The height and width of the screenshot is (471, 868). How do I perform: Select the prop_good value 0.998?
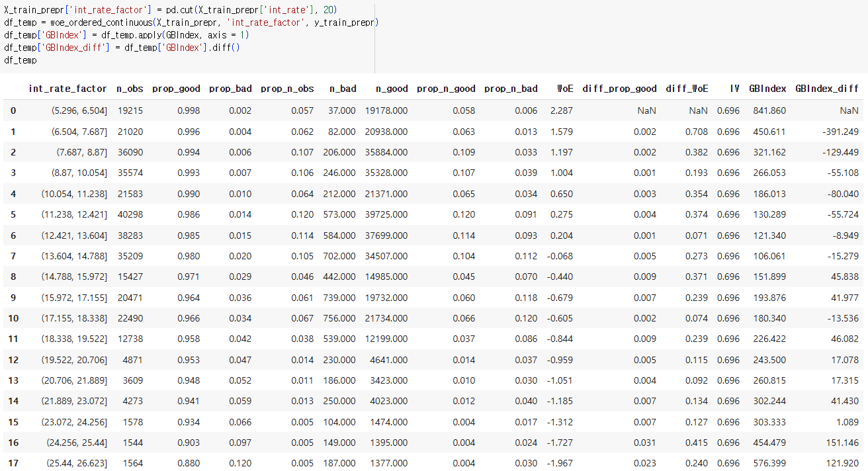189,110
